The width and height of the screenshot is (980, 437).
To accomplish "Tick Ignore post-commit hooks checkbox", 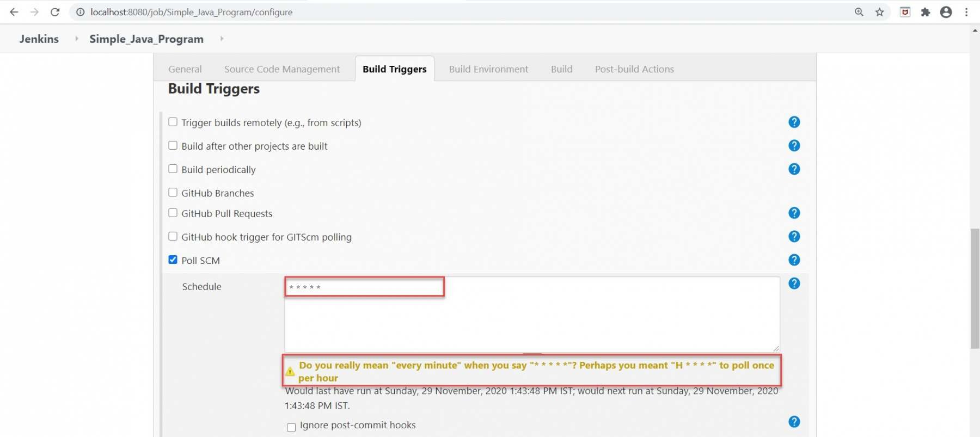I will click(x=291, y=427).
